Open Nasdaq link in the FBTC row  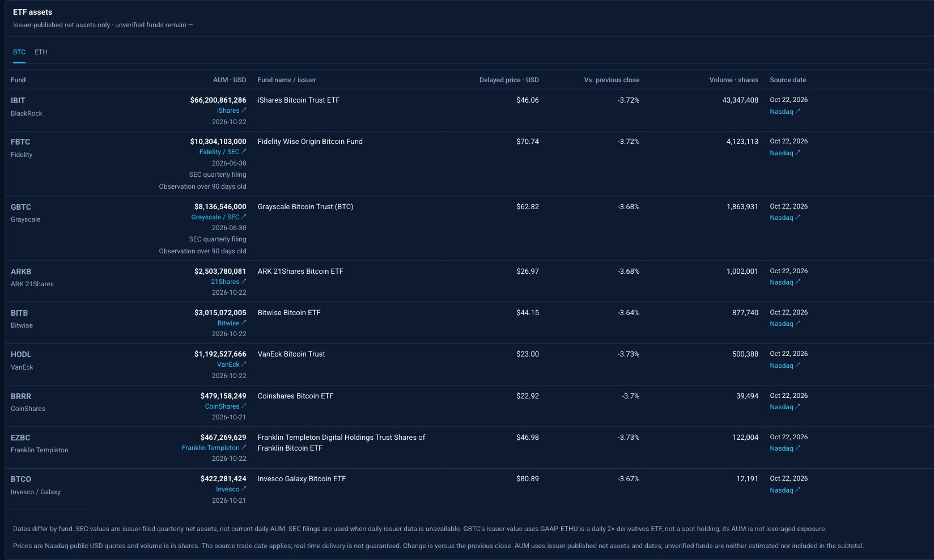pos(785,153)
